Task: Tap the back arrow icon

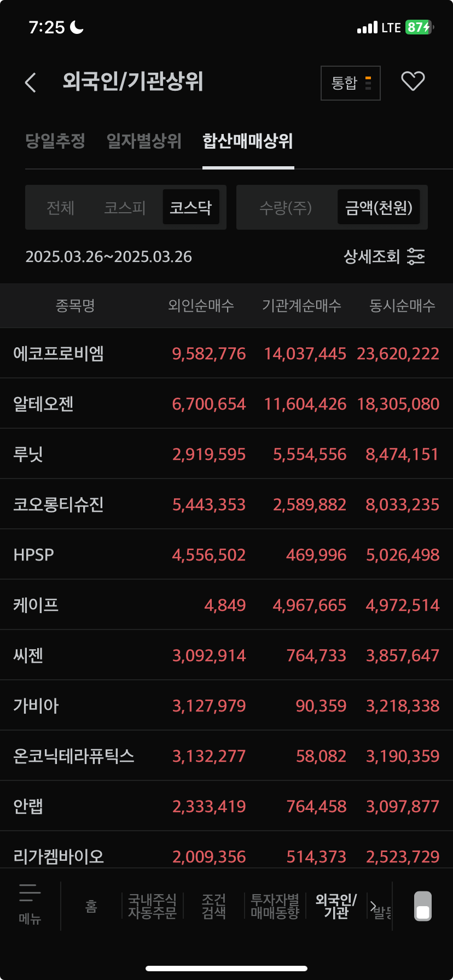Action: (x=31, y=83)
